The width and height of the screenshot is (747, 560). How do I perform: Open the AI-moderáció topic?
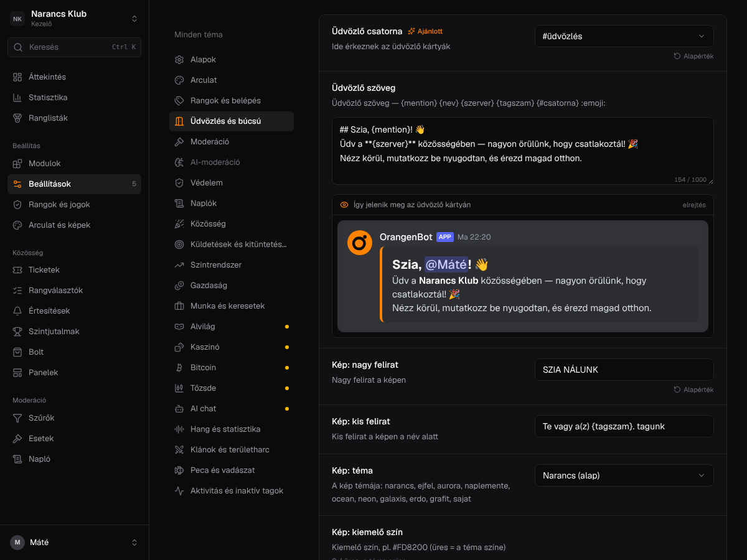(x=232, y=162)
